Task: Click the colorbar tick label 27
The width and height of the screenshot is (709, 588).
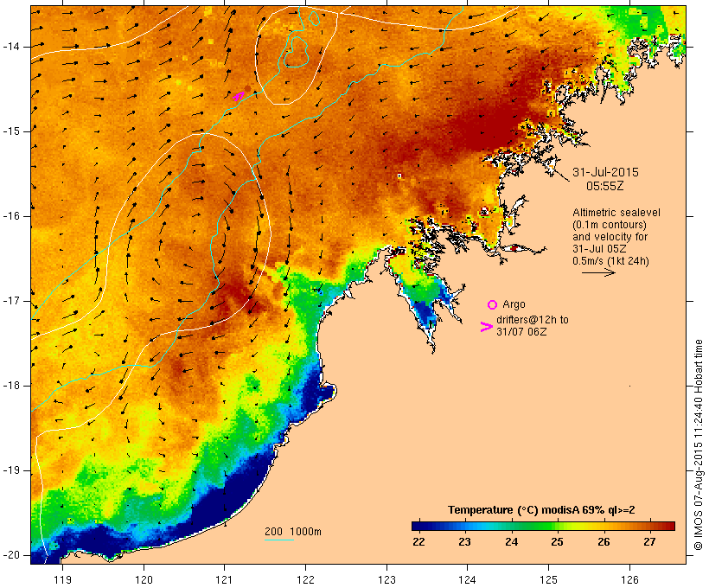Action: (649, 542)
